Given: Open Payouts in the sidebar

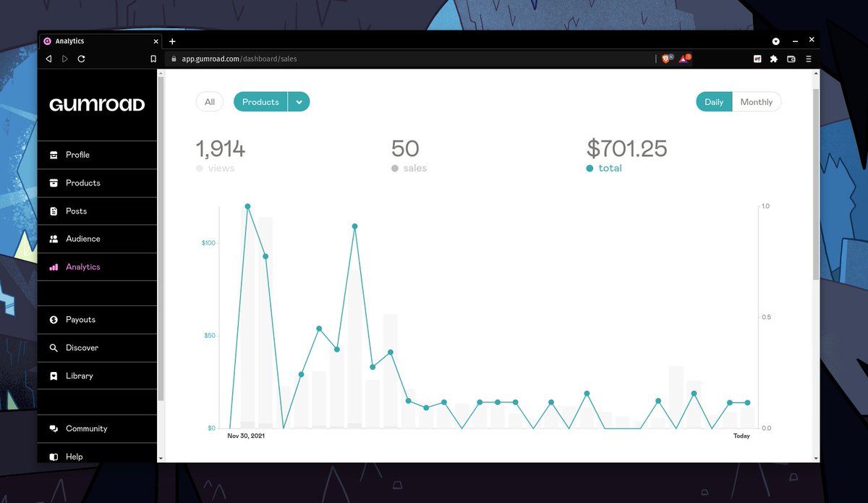Looking at the screenshot, I should click(x=97, y=320).
